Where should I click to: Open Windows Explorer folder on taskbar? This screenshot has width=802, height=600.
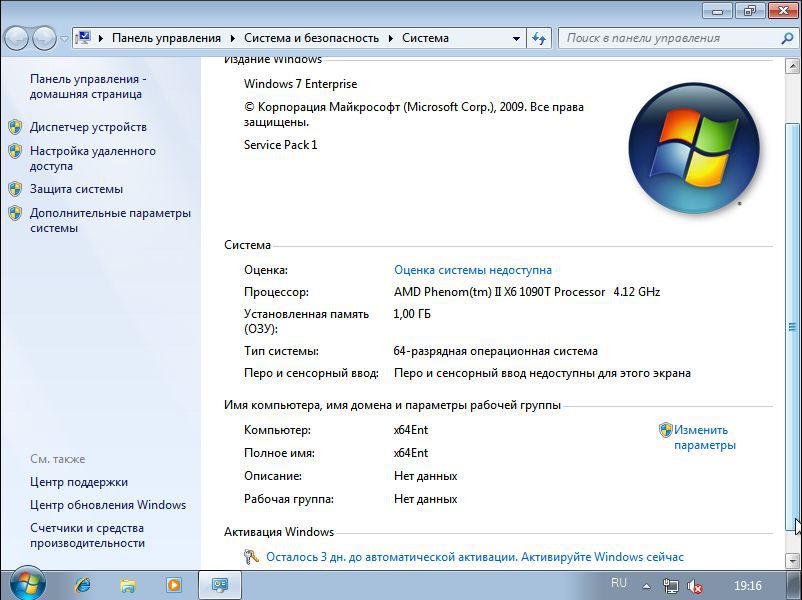coord(128,584)
